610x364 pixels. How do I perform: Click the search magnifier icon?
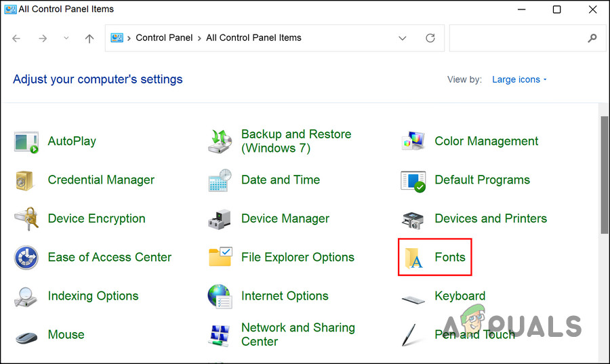pyautogui.click(x=592, y=38)
